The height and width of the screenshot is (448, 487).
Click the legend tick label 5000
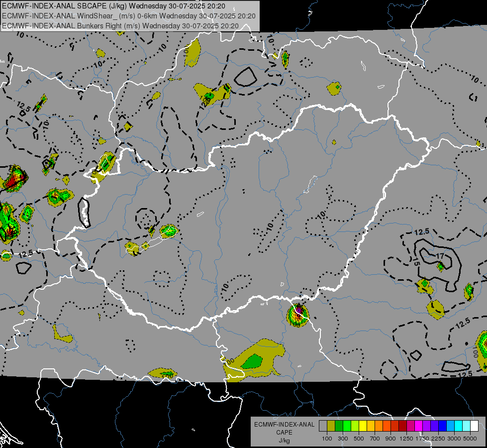[470, 439]
